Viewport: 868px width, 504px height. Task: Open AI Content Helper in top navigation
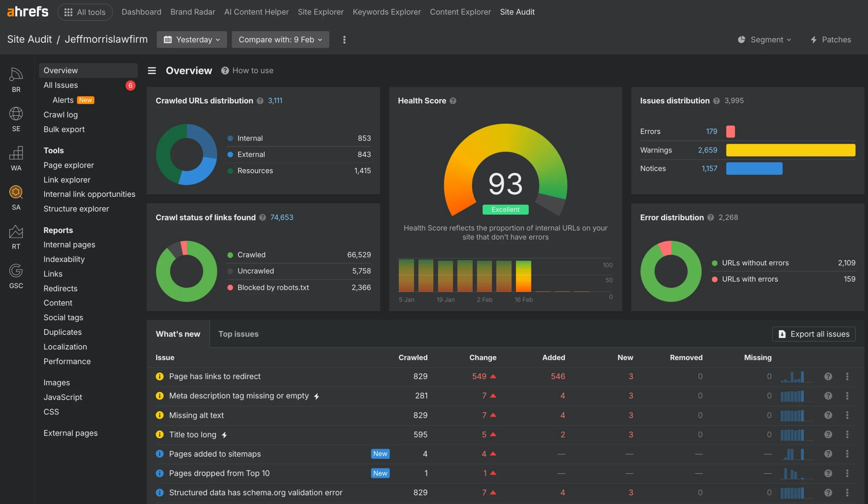tap(256, 12)
